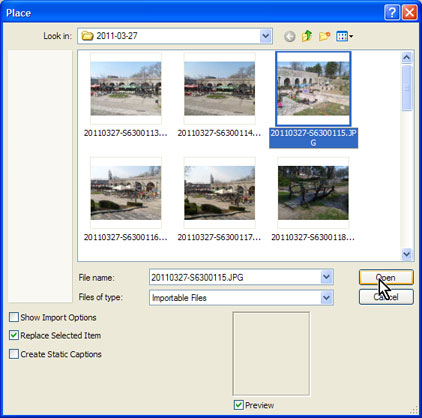Screen dimensions: 422x418
Task: Expand the Look in folder dropdown
Action: pos(265,36)
